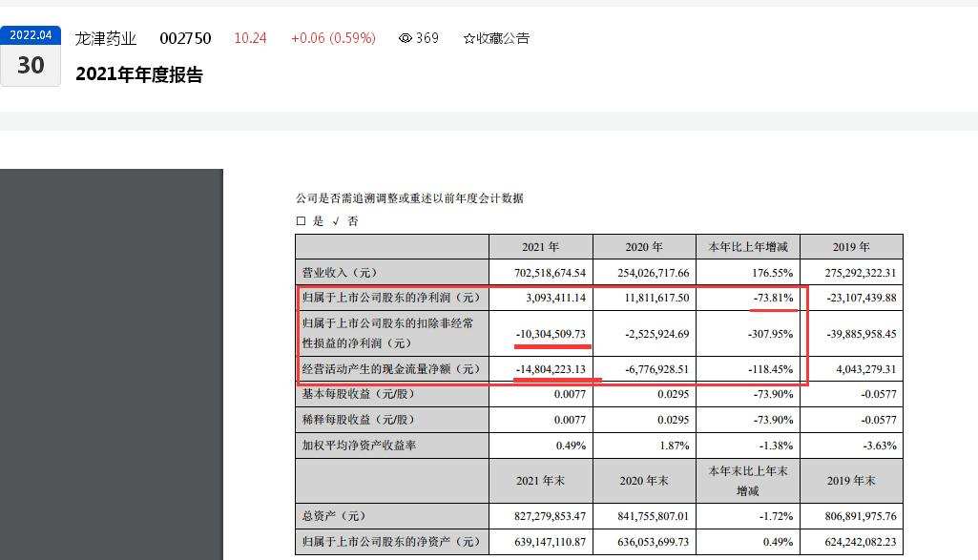Click revenue value 702,518,674.54

pyautogui.click(x=551, y=273)
